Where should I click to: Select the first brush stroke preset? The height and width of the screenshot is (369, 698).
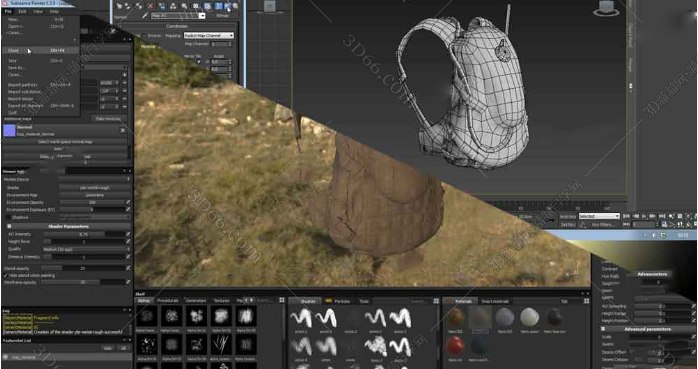301,318
